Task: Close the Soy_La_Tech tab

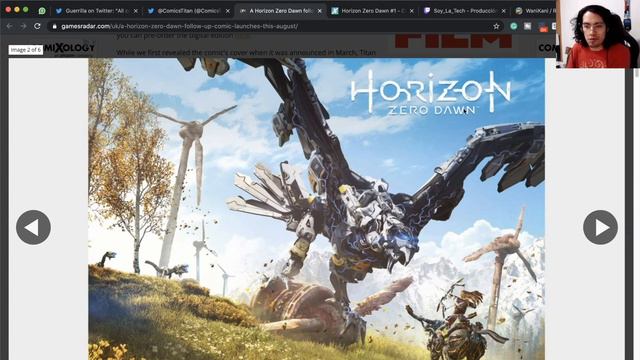Action: point(504,11)
